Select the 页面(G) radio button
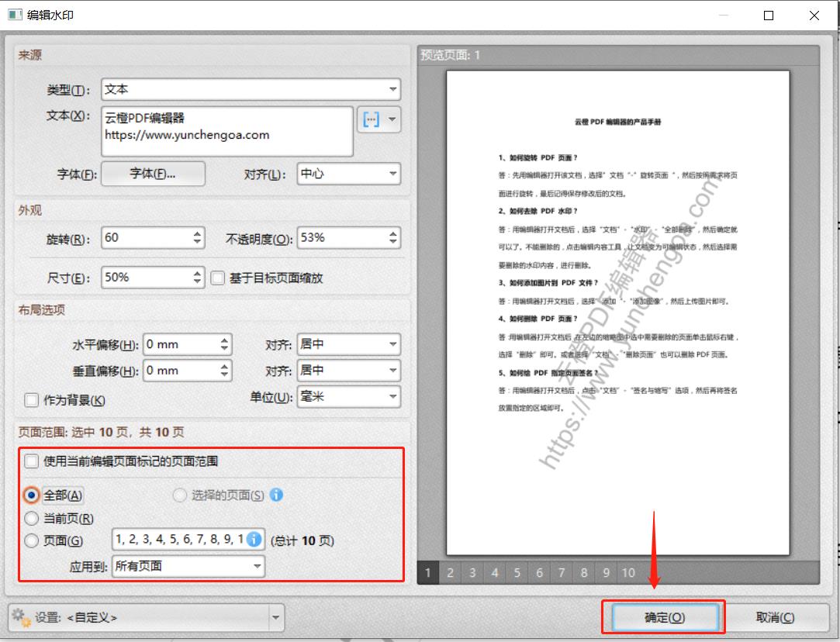This screenshot has width=840, height=642. 32,540
